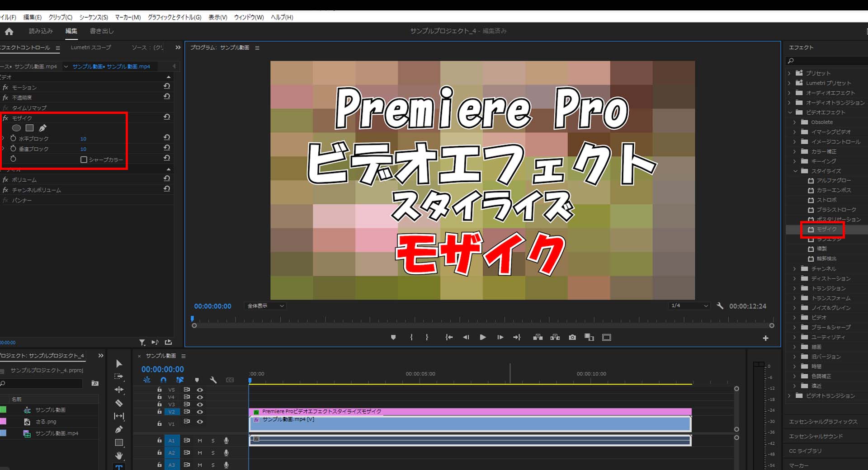Go to Out point

[517, 337]
